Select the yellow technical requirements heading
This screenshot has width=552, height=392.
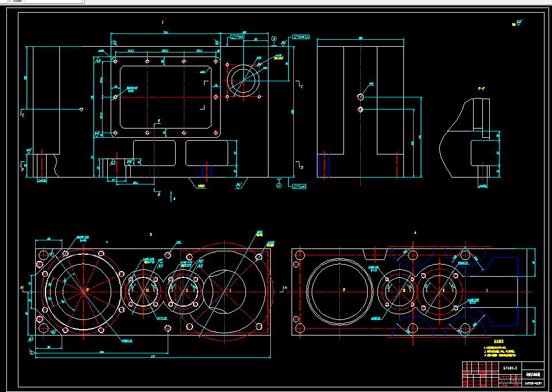point(499,341)
